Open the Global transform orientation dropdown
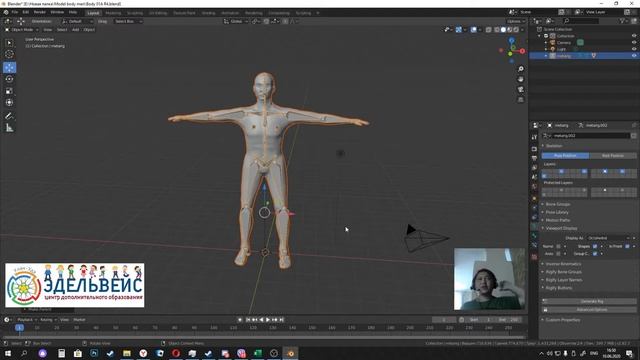 (x=236, y=21)
